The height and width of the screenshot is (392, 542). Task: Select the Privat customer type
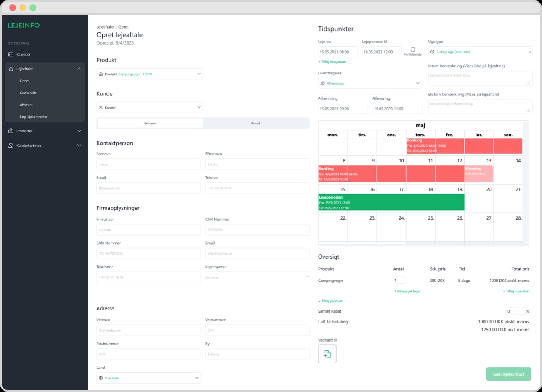(x=255, y=123)
